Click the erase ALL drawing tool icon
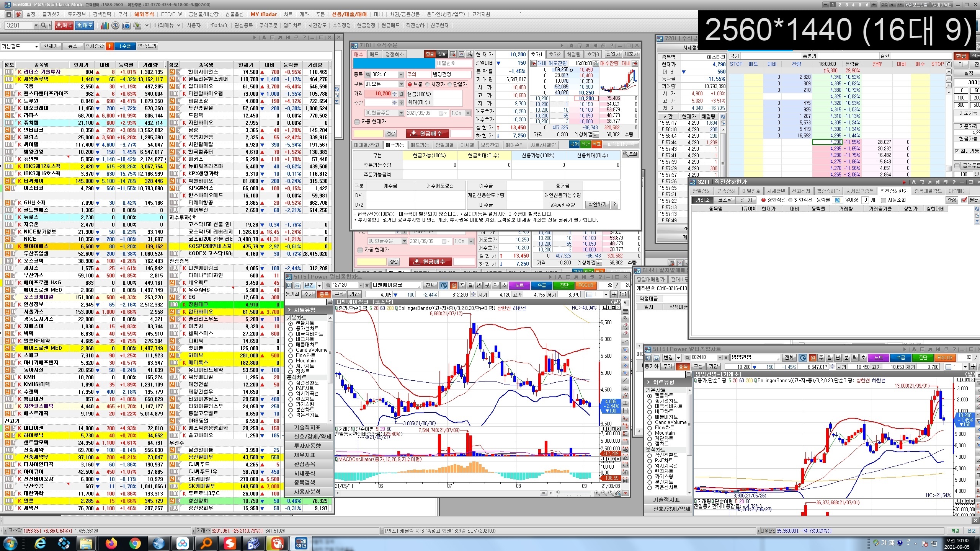This screenshot has width=980, height=551. click(625, 326)
